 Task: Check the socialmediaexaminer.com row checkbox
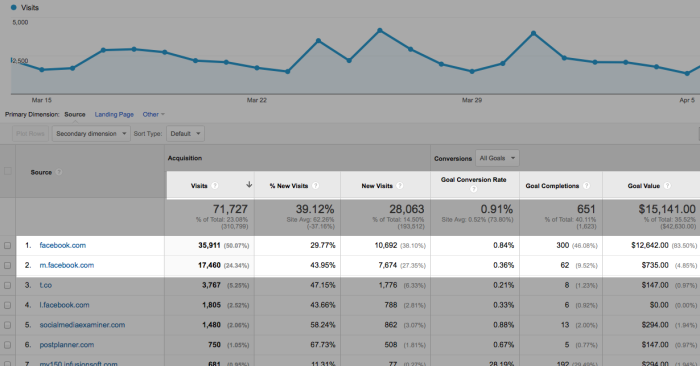click(x=8, y=325)
